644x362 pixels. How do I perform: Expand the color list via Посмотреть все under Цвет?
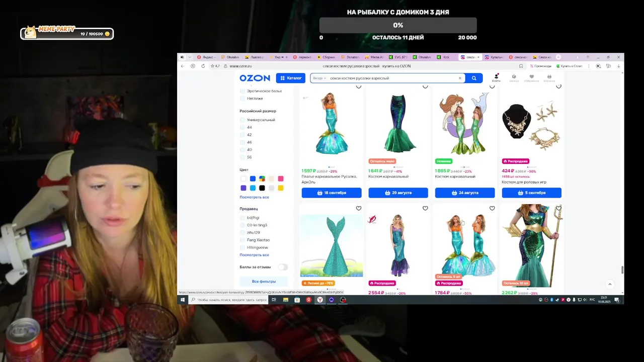pyautogui.click(x=254, y=197)
